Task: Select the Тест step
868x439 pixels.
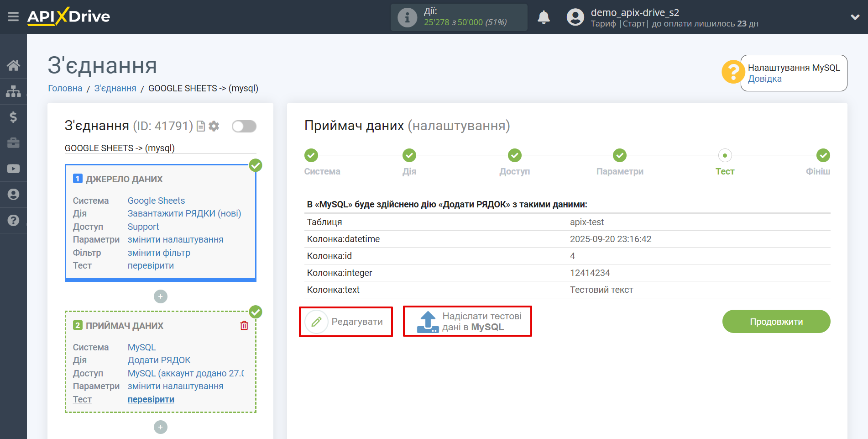Action: 725,155
